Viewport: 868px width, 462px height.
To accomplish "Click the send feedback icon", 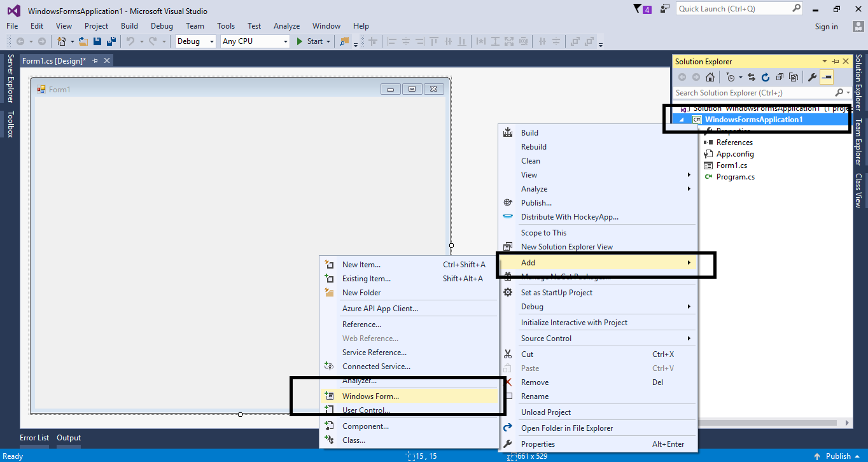I will (665, 9).
